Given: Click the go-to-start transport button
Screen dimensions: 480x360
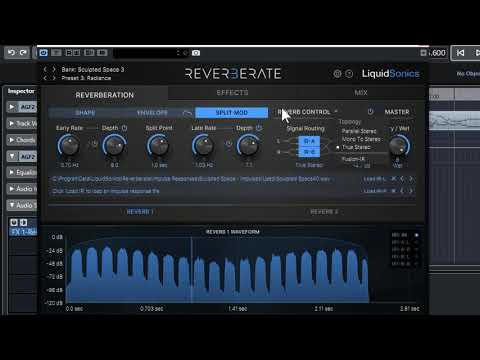Looking at the screenshot, I should (461, 53).
